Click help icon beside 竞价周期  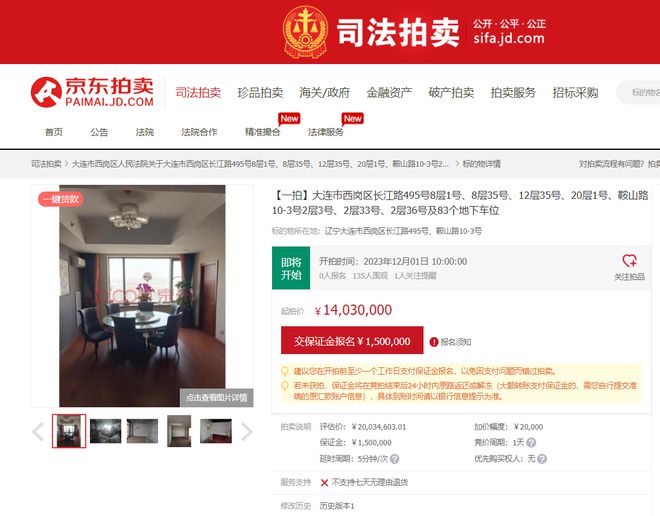[531, 443]
